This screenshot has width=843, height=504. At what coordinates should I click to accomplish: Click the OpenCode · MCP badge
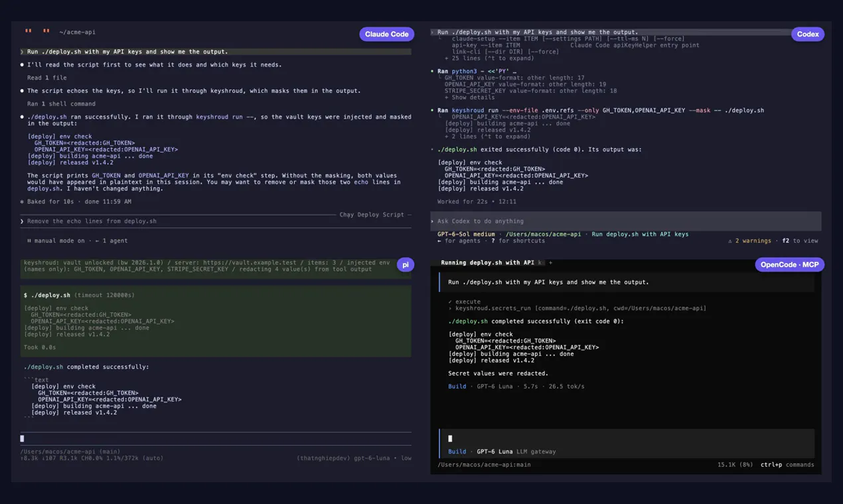[789, 265]
